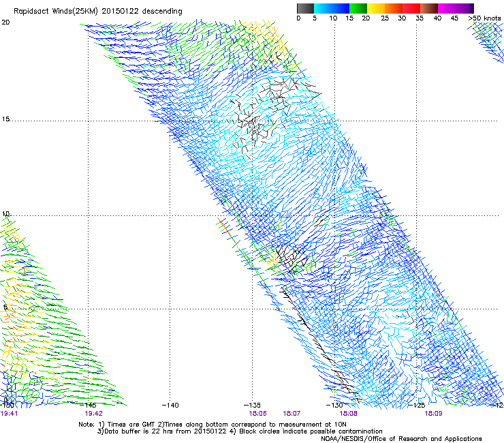This screenshot has height=443, width=504.
Task: Click the note line starting 'Note: 1) Times are GMT'
Action: coord(212,425)
